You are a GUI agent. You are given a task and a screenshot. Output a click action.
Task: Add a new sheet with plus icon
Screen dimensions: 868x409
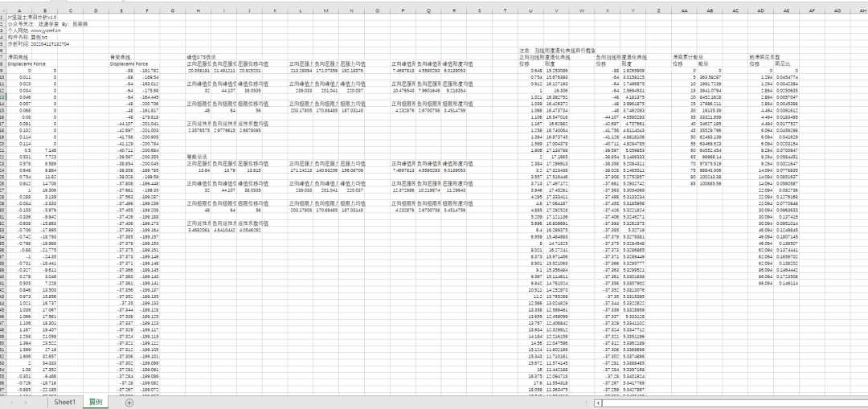tap(129, 403)
